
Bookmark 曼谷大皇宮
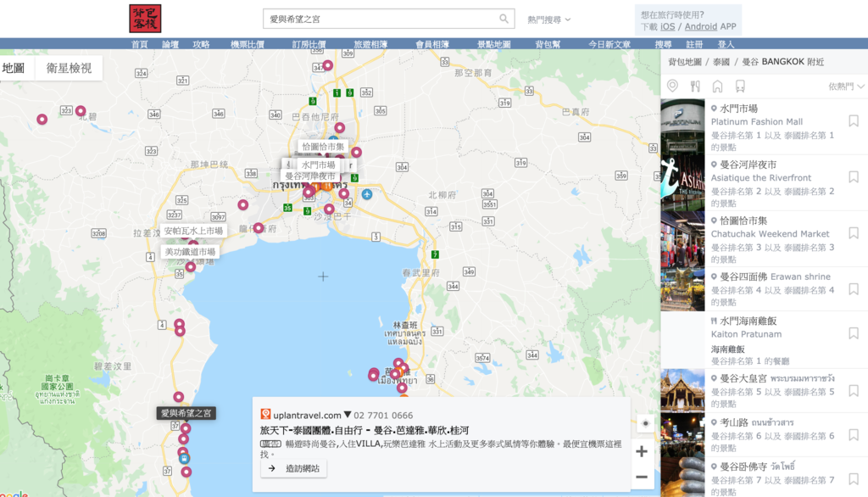pyautogui.click(x=854, y=391)
